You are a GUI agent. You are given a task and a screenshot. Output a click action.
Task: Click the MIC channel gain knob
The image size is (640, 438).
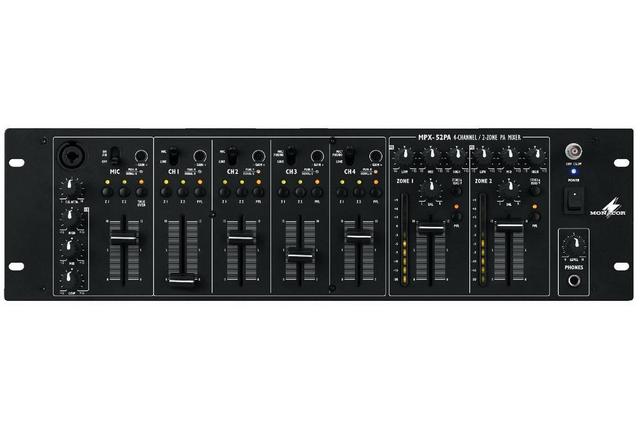coord(142,155)
